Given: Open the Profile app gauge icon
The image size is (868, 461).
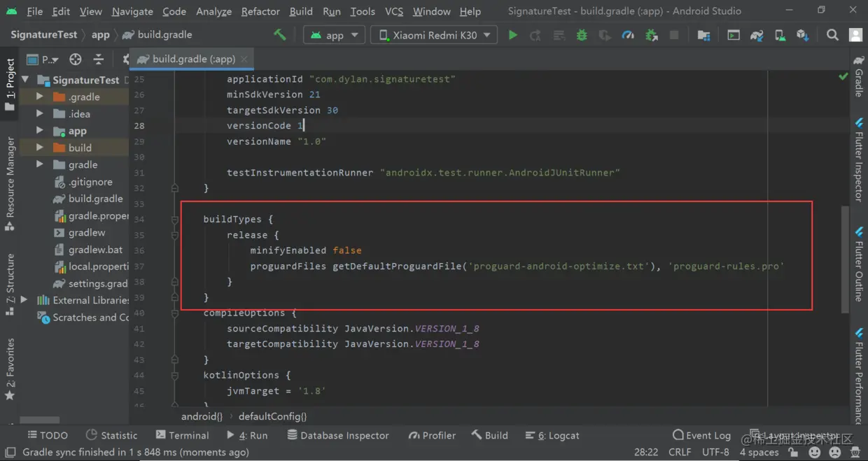Looking at the screenshot, I should [628, 35].
